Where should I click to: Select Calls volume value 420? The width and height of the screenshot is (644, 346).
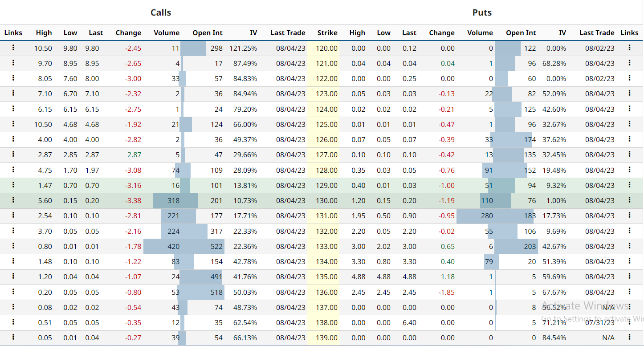point(174,246)
